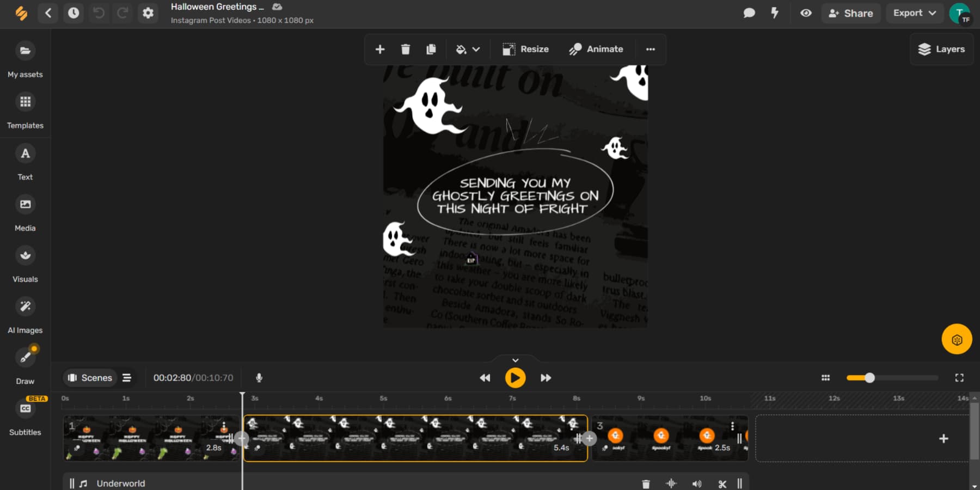Adjust the timeline zoom slider
Viewport: 980px width, 490px height.
click(870, 377)
